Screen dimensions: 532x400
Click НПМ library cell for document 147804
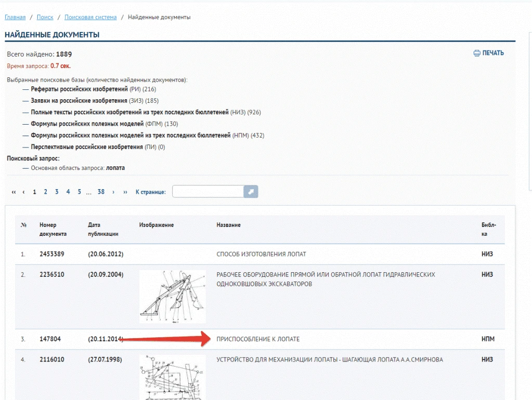(488, 339)
